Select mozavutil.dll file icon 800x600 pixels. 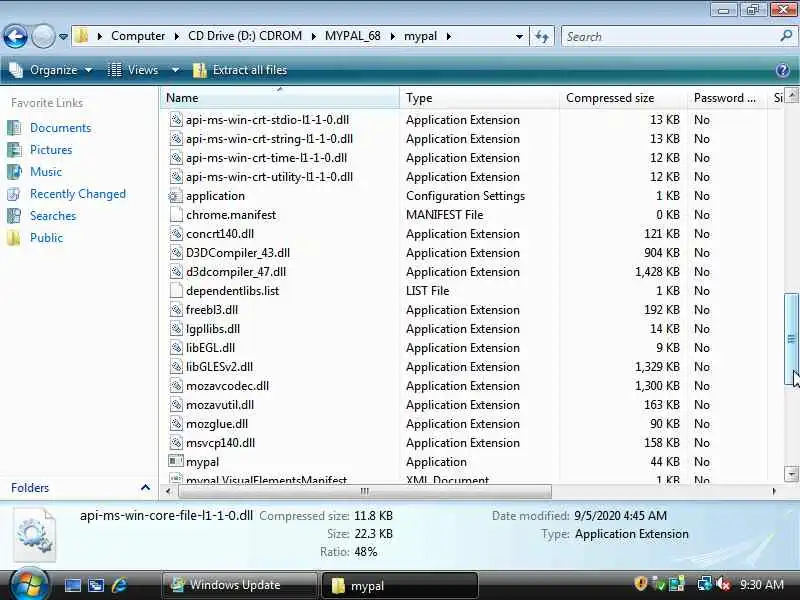coord(176,405)
